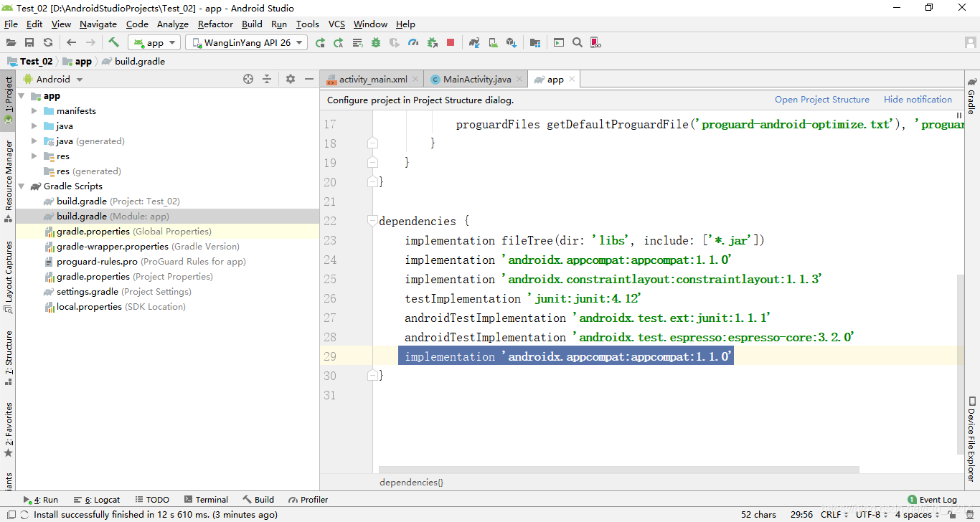Image resolution: width=980 pixels, height=522 pixels.
Task: Rerun the app with the green run icon
Action: (x=320, y=43)
